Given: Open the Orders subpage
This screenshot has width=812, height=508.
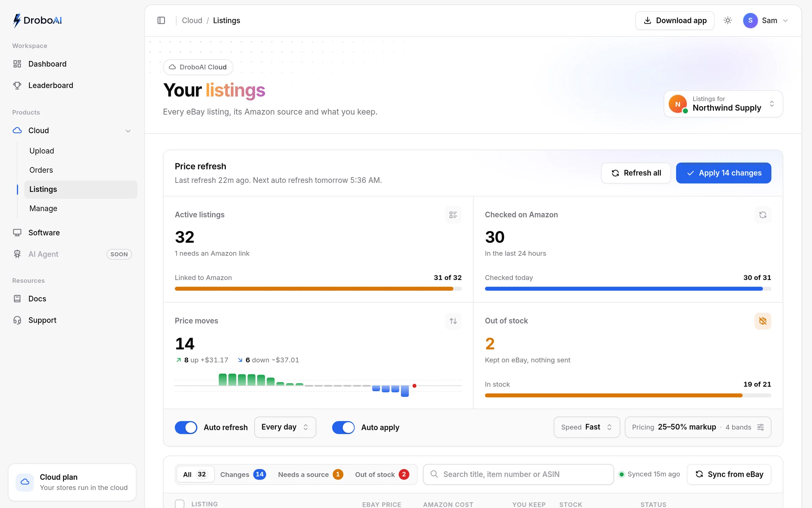Looking at the screenshot, I should pos(81,170).
